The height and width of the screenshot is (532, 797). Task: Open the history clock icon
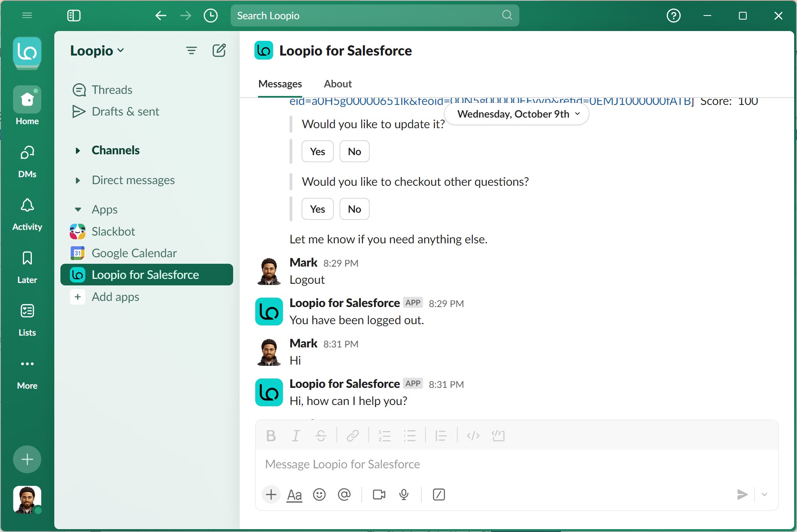tap(211, 16)
